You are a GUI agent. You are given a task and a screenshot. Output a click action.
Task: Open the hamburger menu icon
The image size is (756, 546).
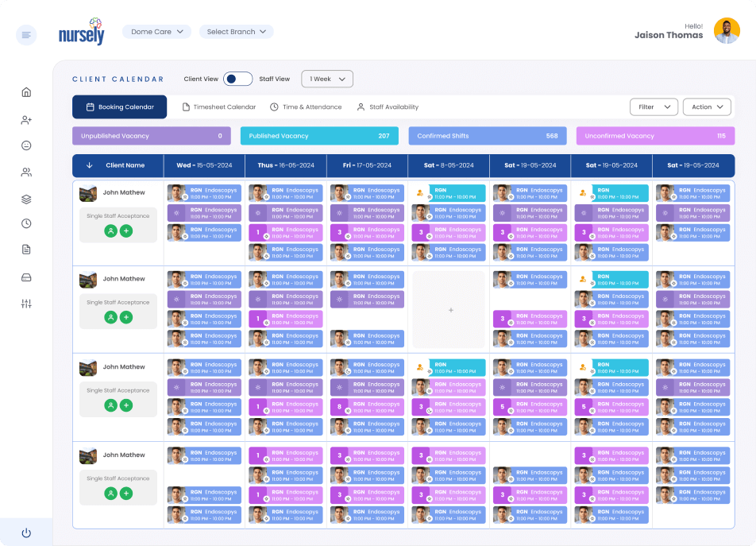pos(26,35)
